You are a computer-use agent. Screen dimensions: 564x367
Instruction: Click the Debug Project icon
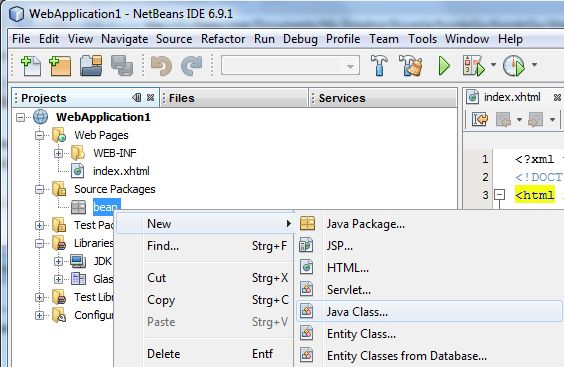coord(474,65)
